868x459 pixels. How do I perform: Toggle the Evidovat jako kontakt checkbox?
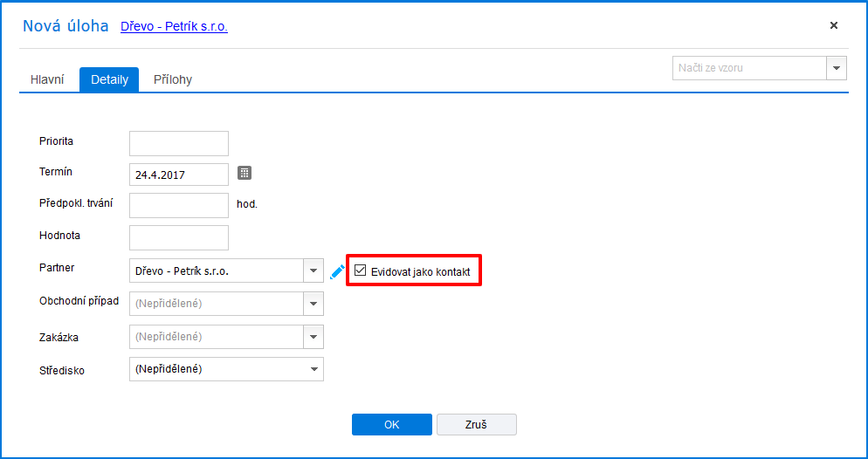pyautogui.click(x=361, y=271)
